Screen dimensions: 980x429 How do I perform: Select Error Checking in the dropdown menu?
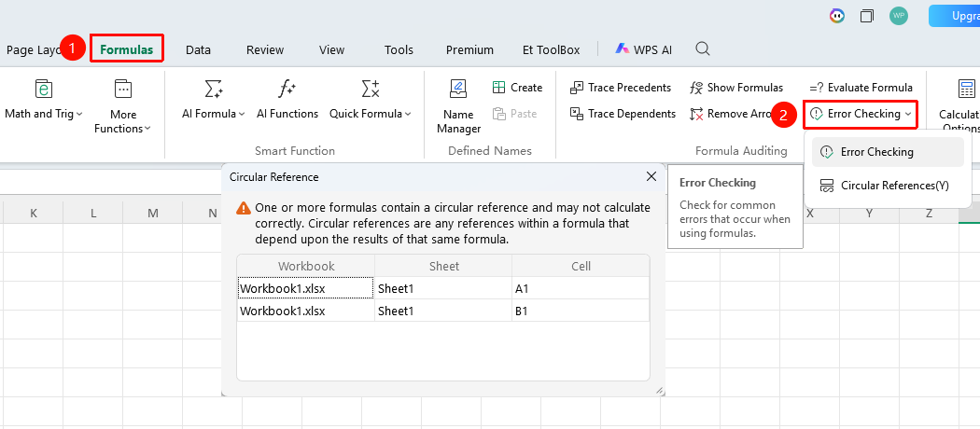(888, 152)
